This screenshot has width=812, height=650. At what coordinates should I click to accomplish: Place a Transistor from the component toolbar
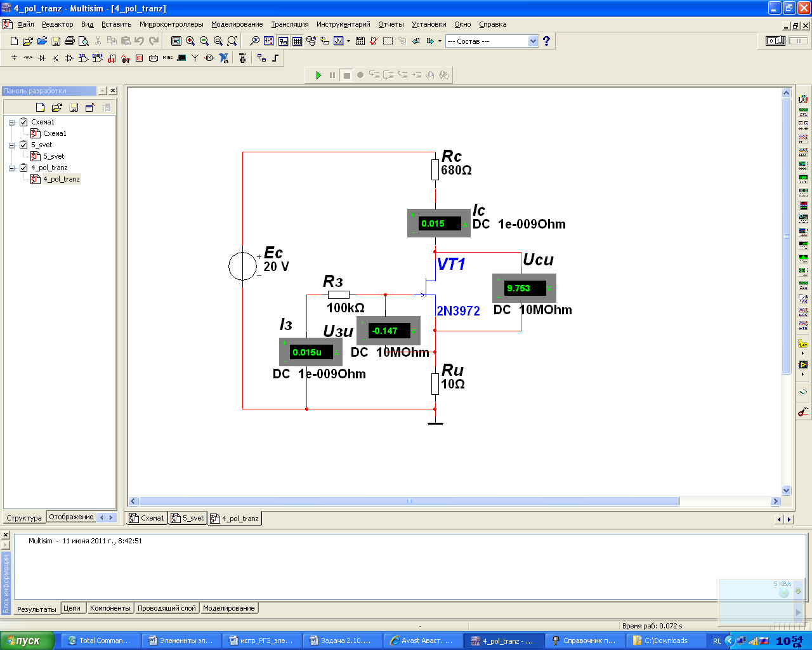click(x=56, y=58)
